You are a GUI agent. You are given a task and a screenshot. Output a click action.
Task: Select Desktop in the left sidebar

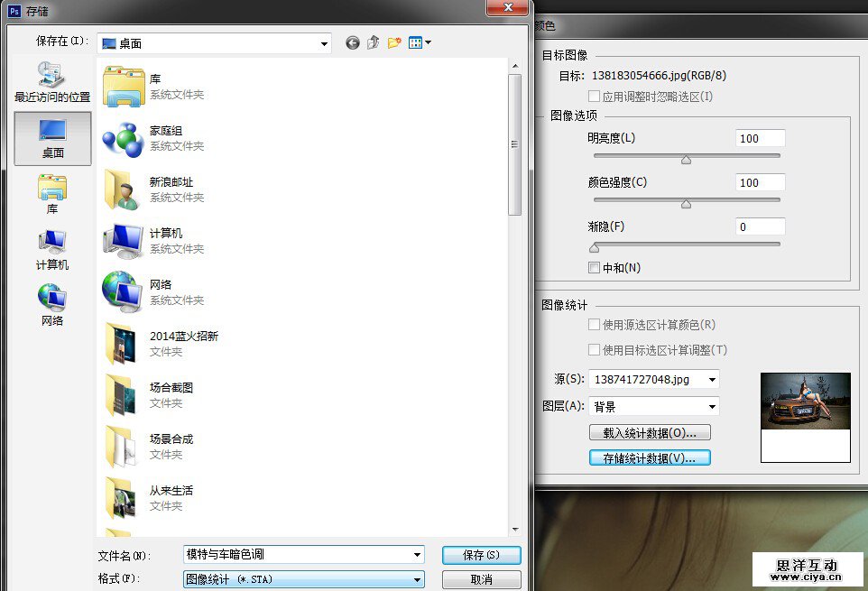pos(52,138)
